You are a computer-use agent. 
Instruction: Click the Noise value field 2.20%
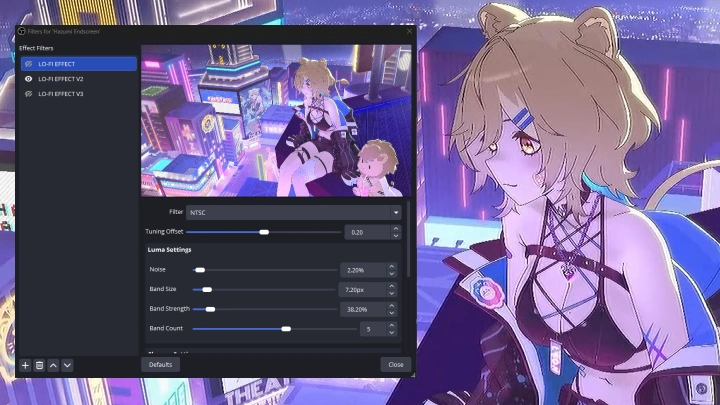point(364,270)
